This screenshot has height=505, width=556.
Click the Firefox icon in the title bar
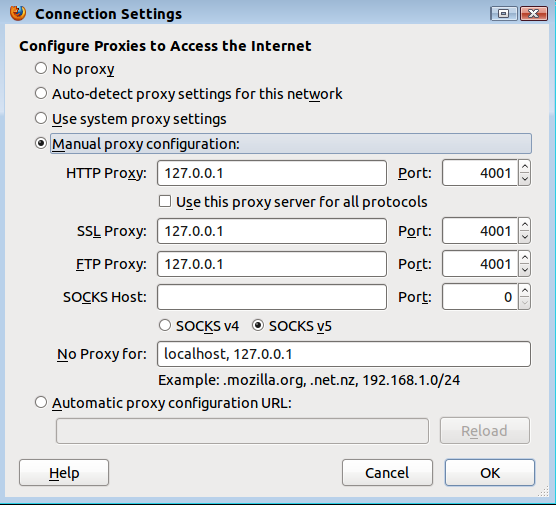click(x=18, y=13)
